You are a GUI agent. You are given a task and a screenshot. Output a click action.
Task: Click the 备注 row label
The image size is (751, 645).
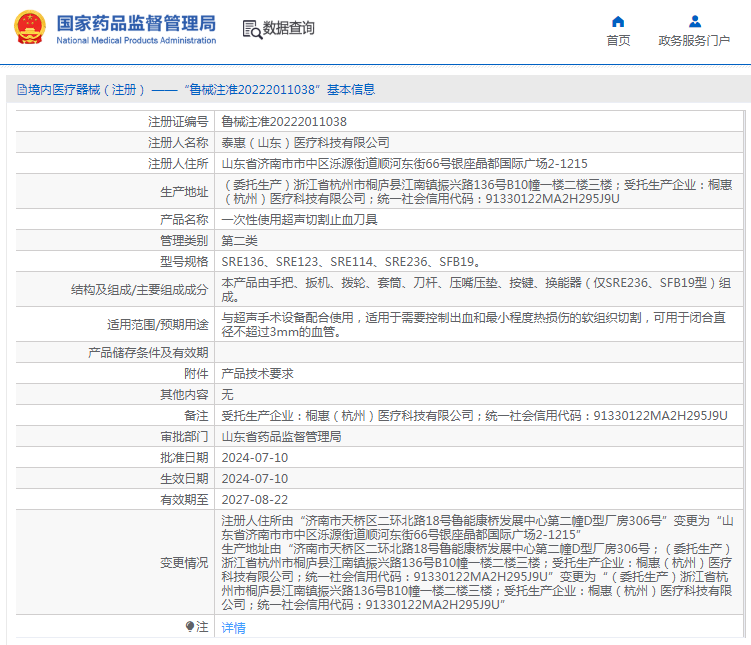196,416
